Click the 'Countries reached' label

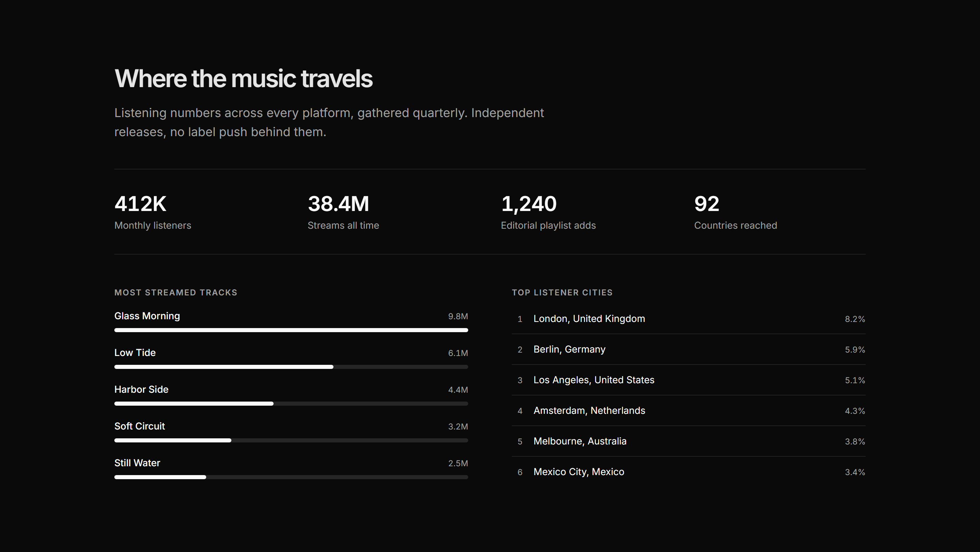[x=735, y=226]
